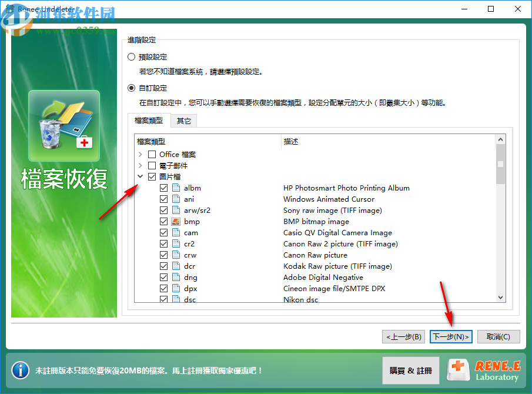Check the Office 檔案 checkbox
The image size is (532, 394).
click(x=152, y=155)
